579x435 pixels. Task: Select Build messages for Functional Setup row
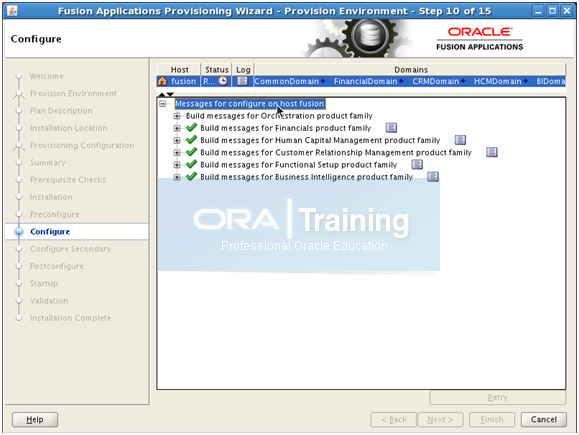point(298,165)
